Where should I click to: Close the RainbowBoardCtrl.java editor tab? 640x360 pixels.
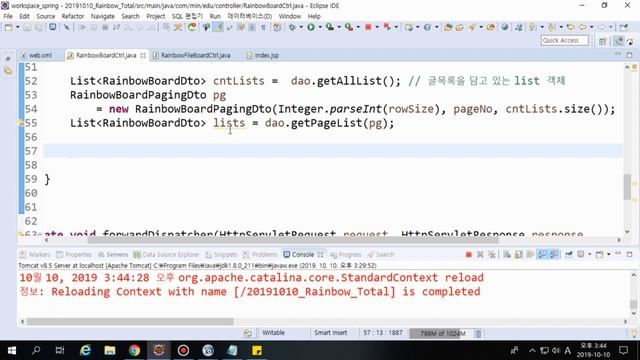point(143,55)
